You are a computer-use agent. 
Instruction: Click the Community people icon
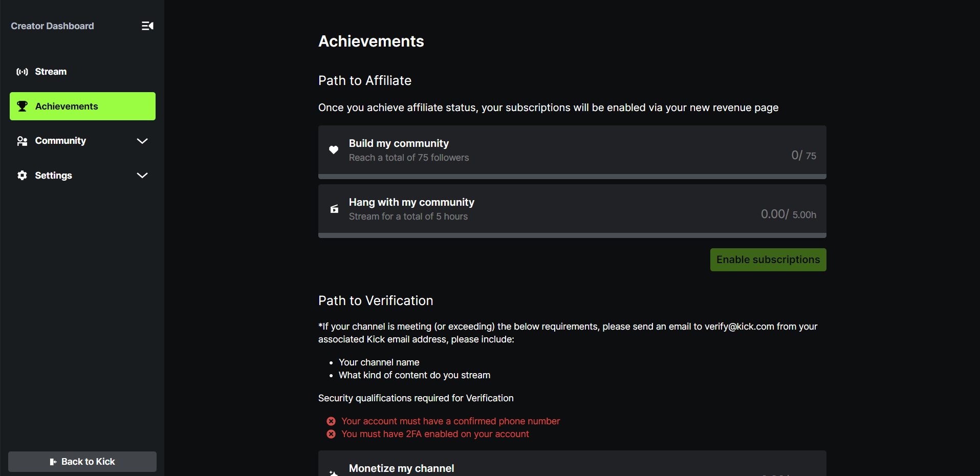[x=22, y=141]
